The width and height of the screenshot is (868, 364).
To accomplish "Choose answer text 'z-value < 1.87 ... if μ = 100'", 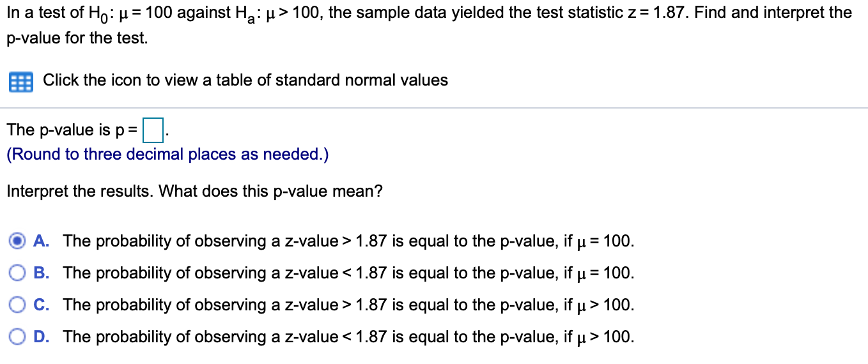I will [349, 273].
